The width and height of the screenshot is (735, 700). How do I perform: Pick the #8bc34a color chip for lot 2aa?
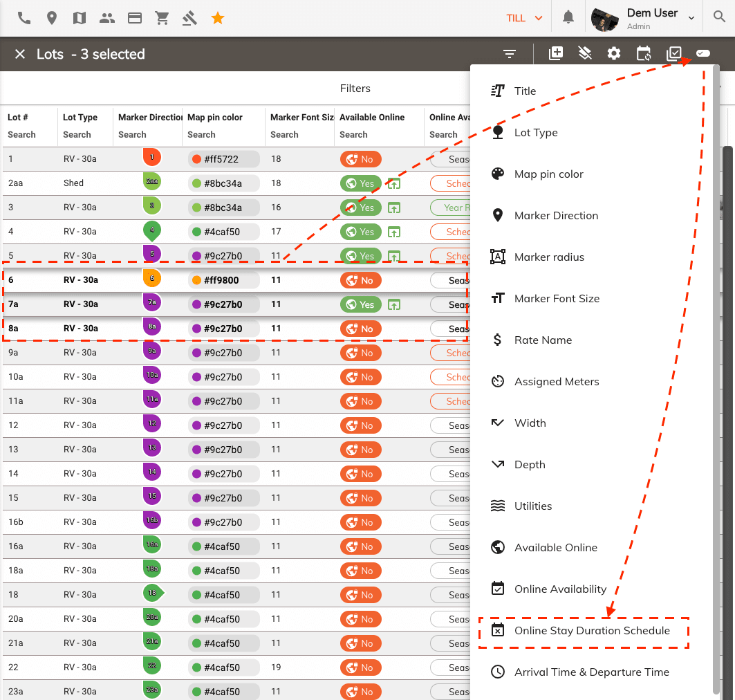pyautogui.click(x=224, y=184)
